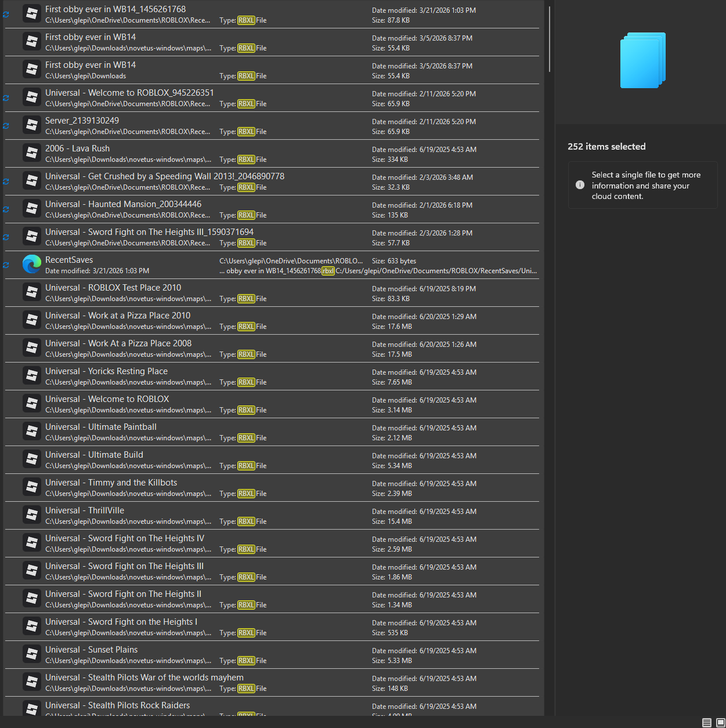
Task: Click the Roblox icon of First obby ever in WB14_1456261768
Action: pos(32,14)
